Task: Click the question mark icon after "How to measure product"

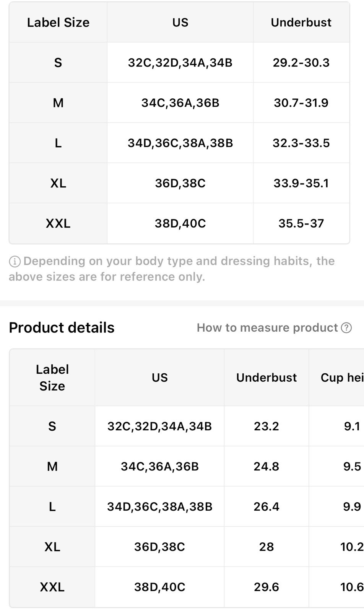Action: point(346,328)
